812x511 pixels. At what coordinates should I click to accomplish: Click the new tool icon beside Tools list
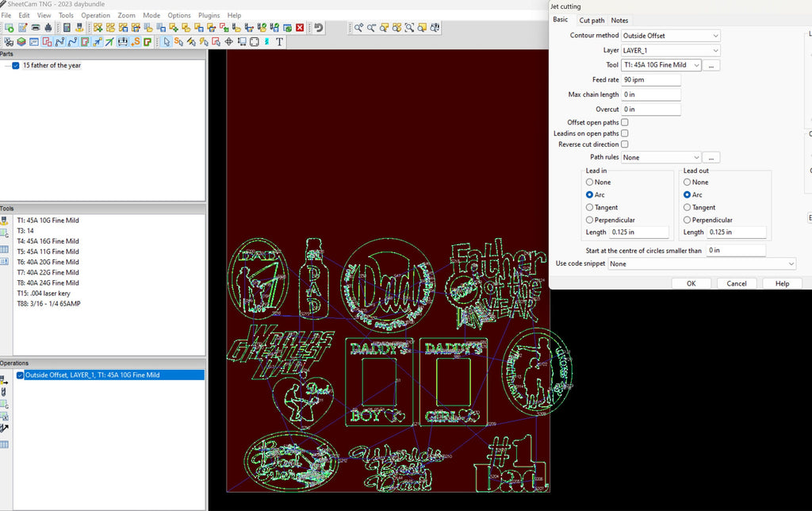pyautogui.click(x=4, y=221)
